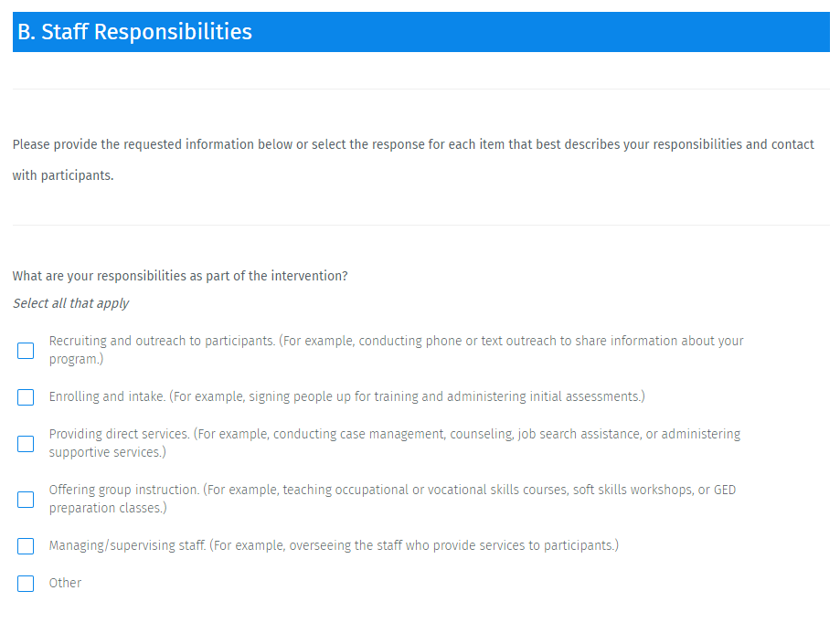This screenshot has height=633, width=840.
Task: Select the Offering group instruction checkbox
Action: (x=26, y=500)
